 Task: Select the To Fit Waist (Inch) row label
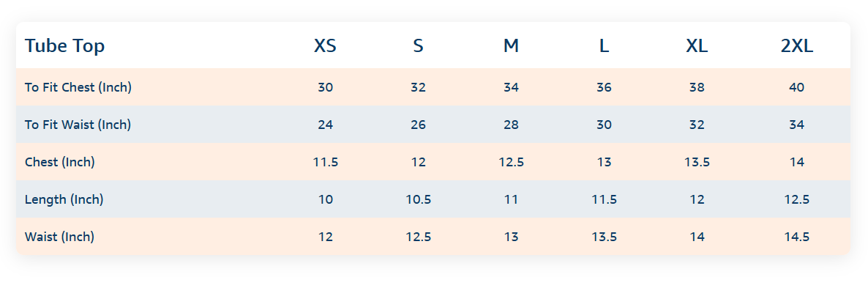78,125
